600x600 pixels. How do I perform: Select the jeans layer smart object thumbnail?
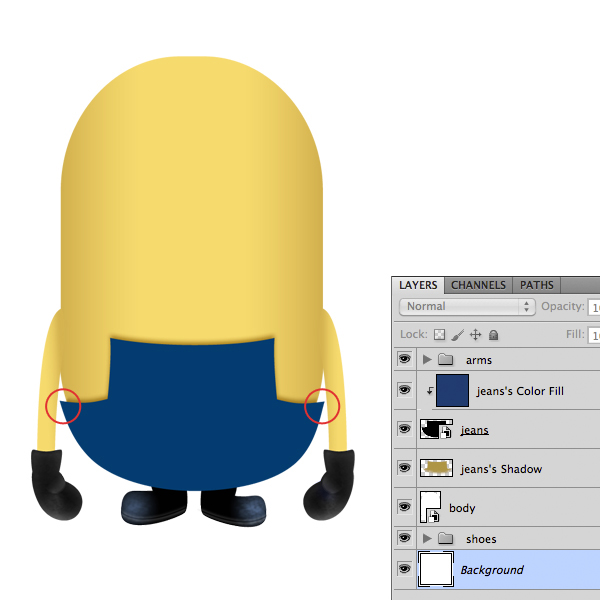click(x=436, y=430)
